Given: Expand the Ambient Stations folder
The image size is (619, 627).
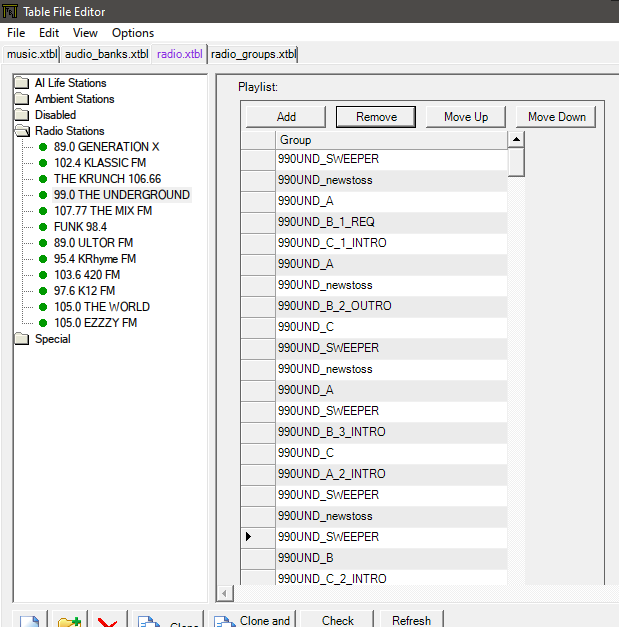Looking at the screenshot, I should (x=22, y=99).
